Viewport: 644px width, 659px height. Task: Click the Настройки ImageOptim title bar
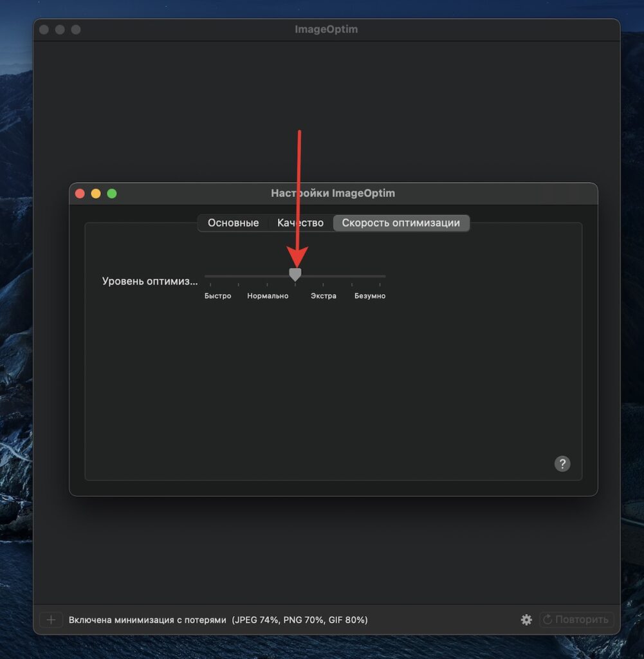coord(333,193)
